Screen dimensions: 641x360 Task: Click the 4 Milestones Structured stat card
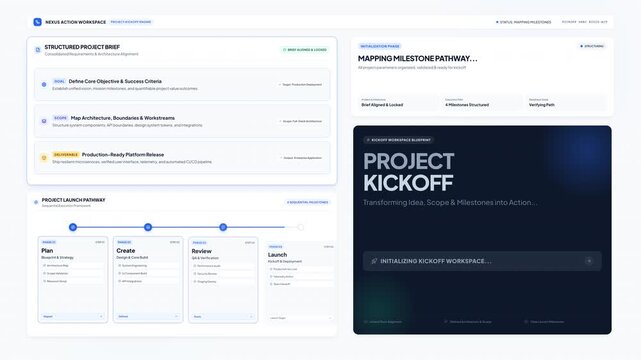482,103
